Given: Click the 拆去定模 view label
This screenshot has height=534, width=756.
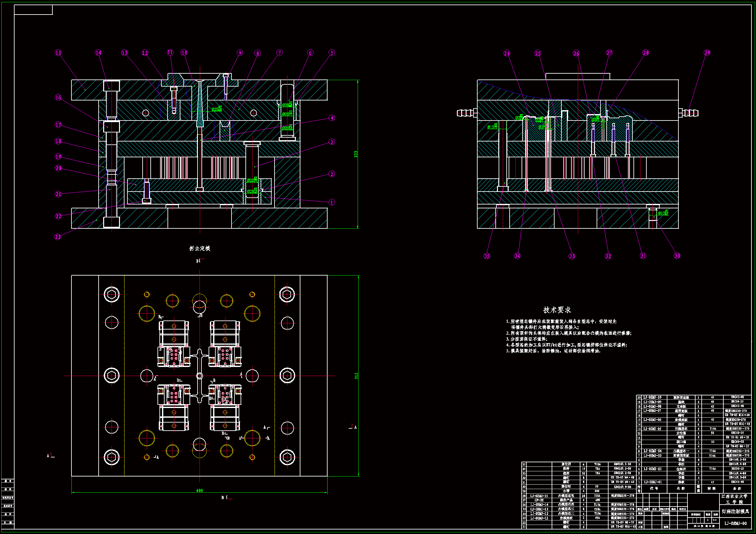Looking at the screenshot, I should coord(200,248).
